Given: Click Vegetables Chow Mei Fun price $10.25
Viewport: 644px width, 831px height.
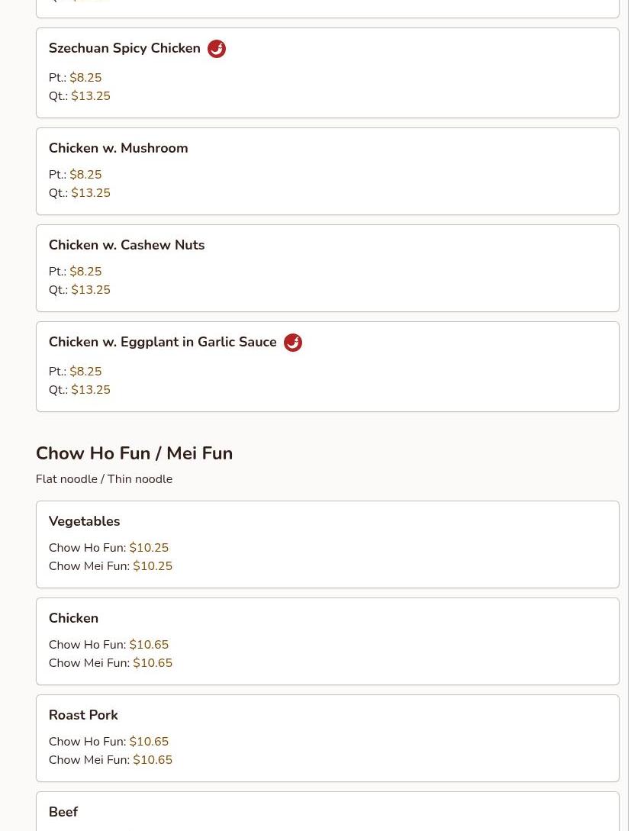Looking at the screenshot, I should (x=153, y=566).
